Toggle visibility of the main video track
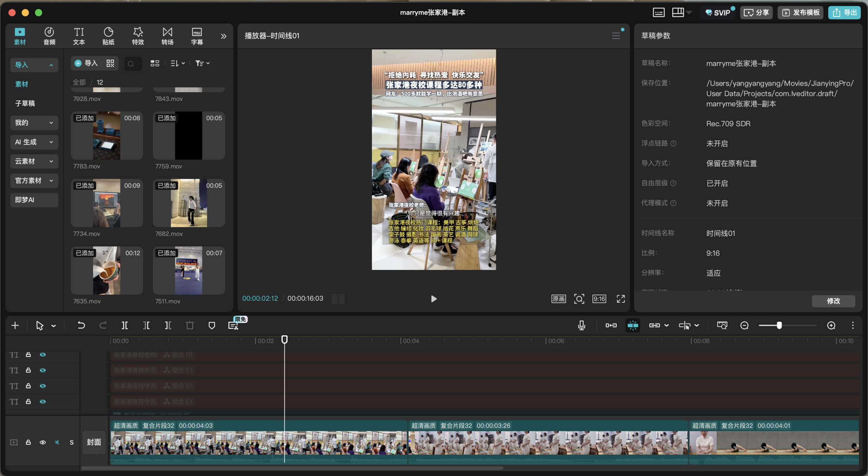Screen dimensions: 868x476 coord(43,442)
